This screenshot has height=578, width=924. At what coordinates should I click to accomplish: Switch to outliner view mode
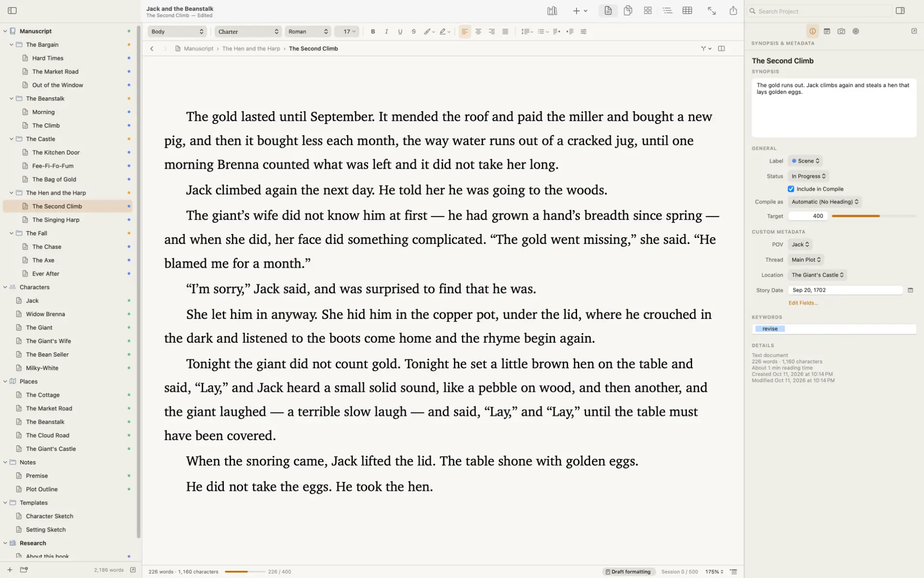click(667, 11)
